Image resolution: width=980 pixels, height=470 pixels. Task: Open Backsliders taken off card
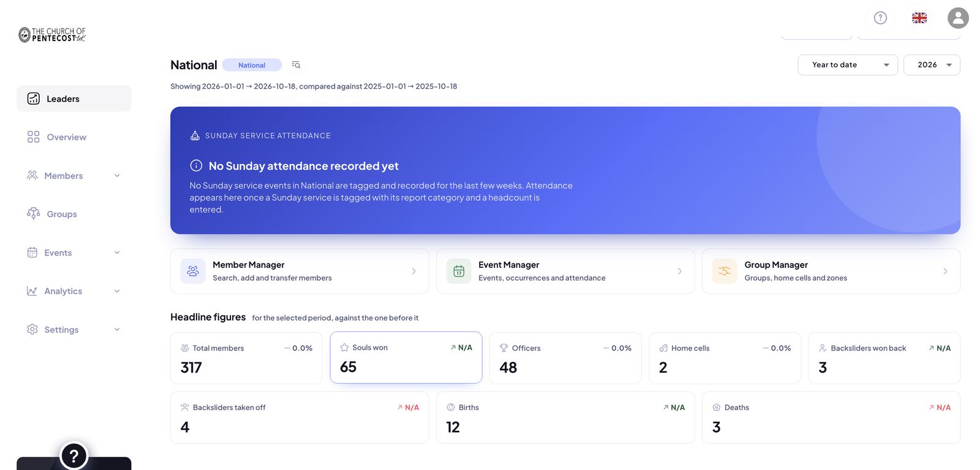[300, 418]
